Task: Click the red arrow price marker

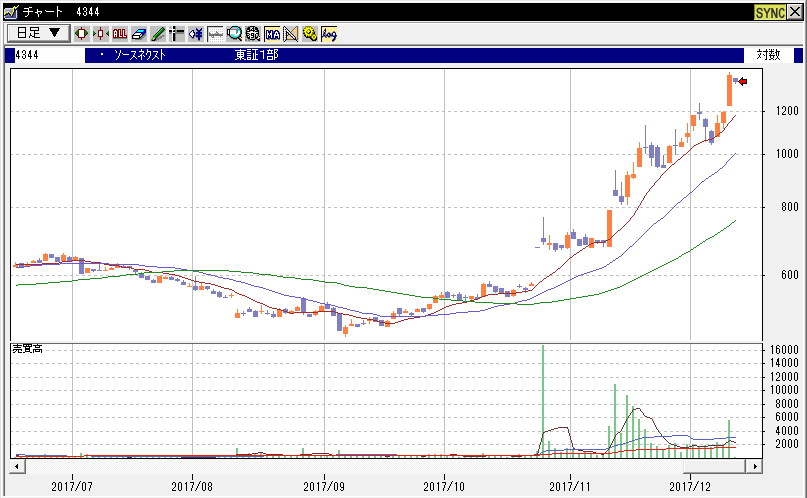Action: tap(742, 81)
